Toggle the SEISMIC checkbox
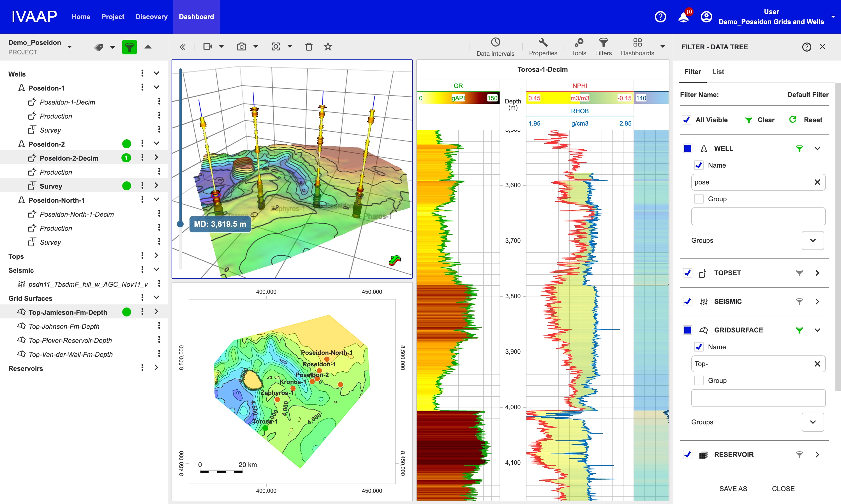Screen dimensions: 841x504 tap(687, 302)
